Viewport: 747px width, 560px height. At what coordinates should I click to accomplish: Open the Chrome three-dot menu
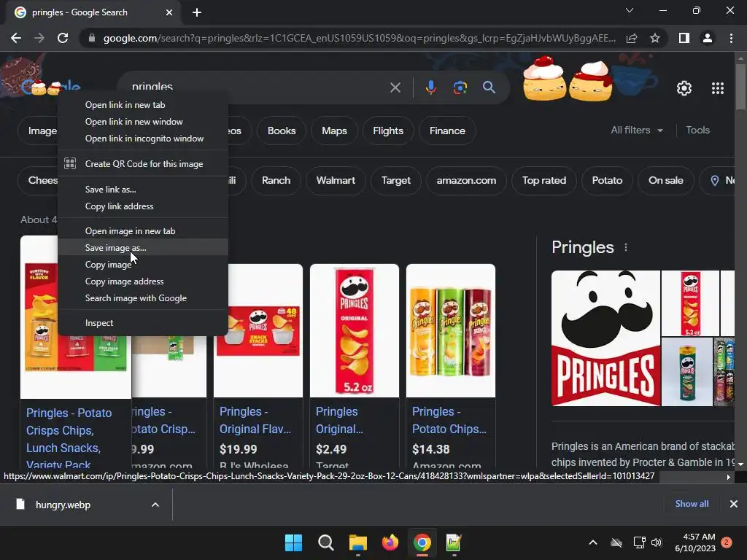(731, 38)
